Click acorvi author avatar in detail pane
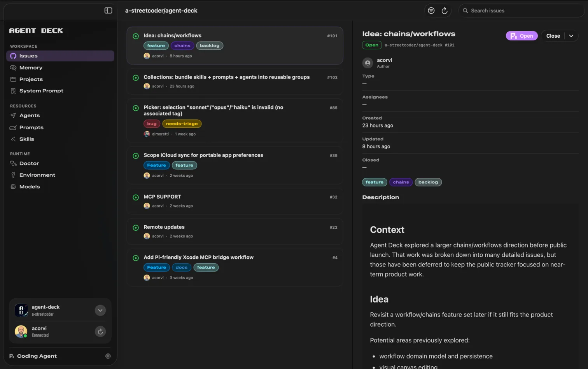 point(367,63)
